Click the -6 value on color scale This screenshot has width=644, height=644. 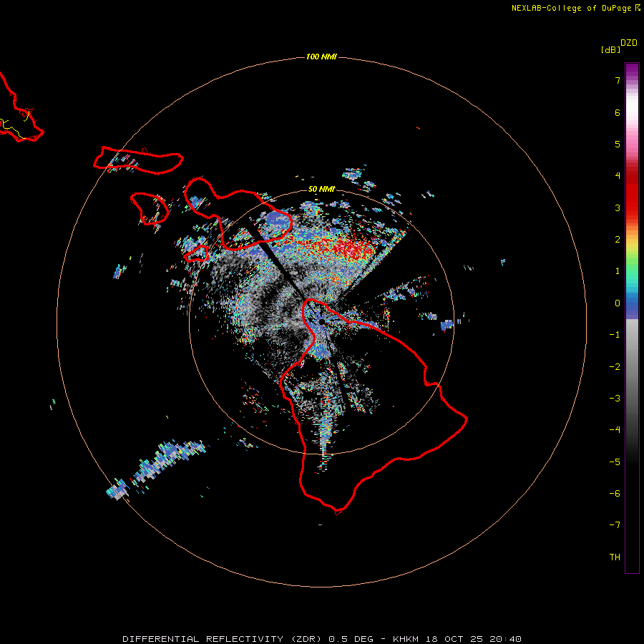click(x=615, y=494)
